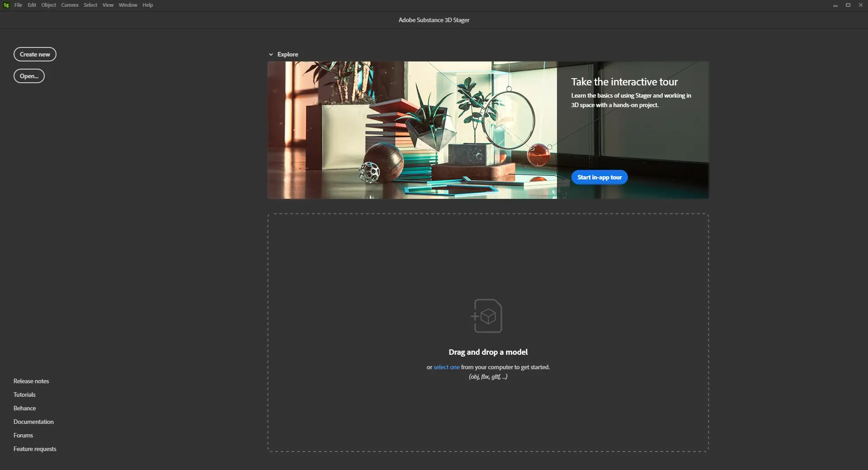Open the Window menu

(128, 5)
